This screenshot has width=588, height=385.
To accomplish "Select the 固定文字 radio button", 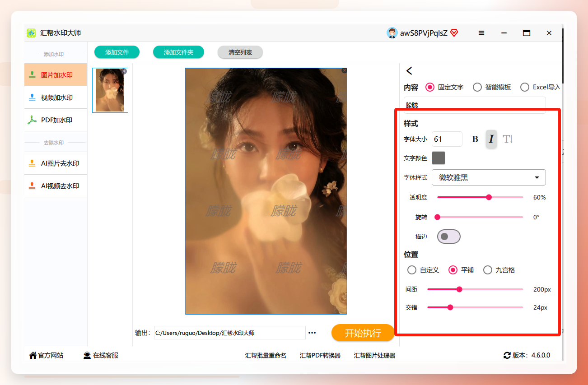I will tap(430, 87).
